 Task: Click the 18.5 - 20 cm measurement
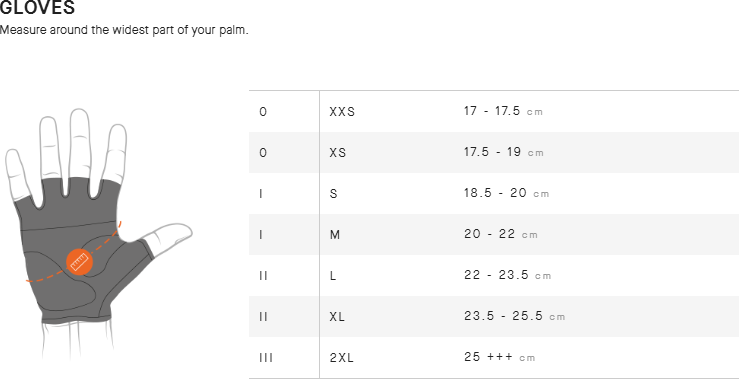[507, 194]
